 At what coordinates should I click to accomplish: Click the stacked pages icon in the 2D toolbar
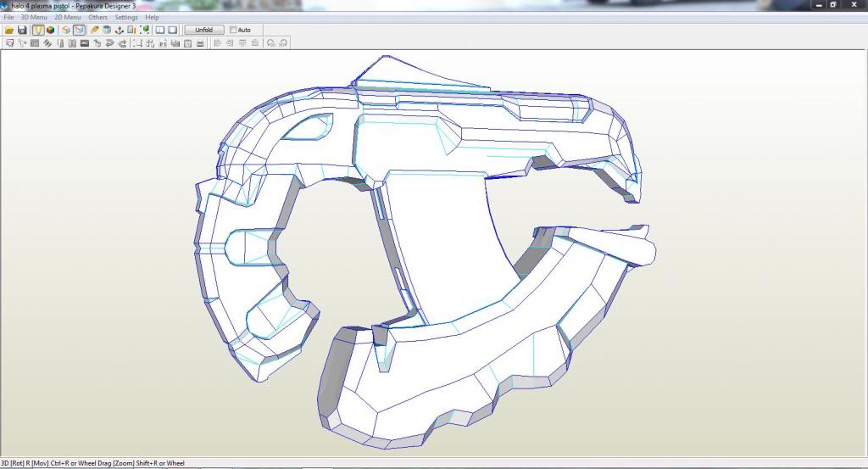(x=175, y=43)
